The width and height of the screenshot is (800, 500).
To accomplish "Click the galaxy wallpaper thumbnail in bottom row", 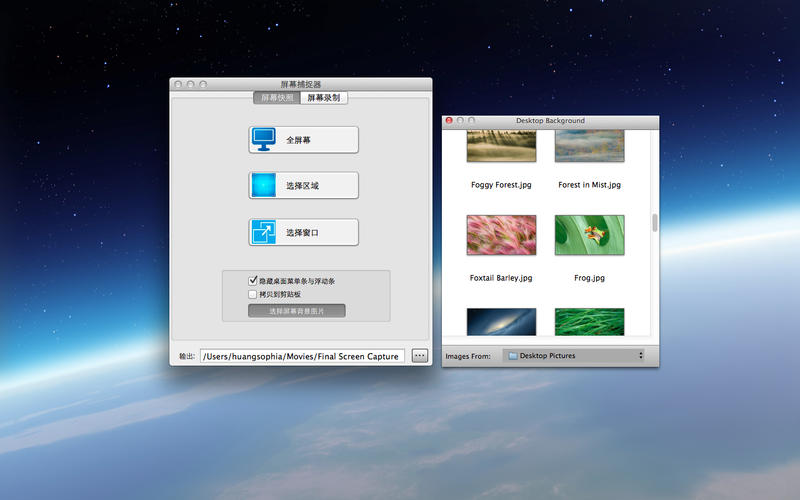I will [501, 321].
